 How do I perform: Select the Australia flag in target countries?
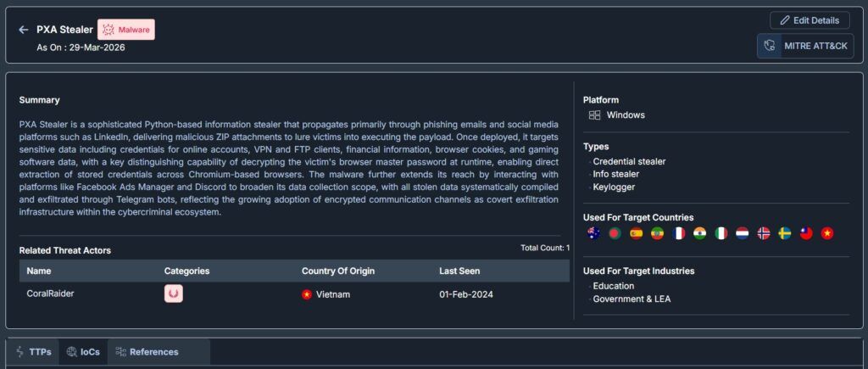[593, 233]
